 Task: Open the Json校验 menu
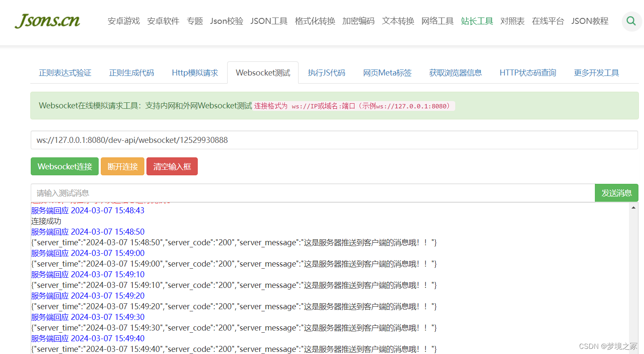point(227,21)
